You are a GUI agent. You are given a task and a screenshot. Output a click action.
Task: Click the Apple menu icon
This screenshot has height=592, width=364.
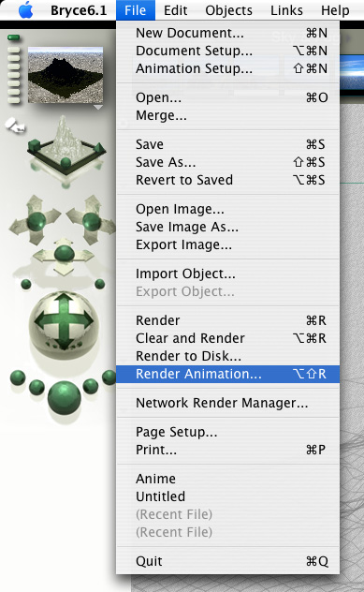click(x=26, y=10)
